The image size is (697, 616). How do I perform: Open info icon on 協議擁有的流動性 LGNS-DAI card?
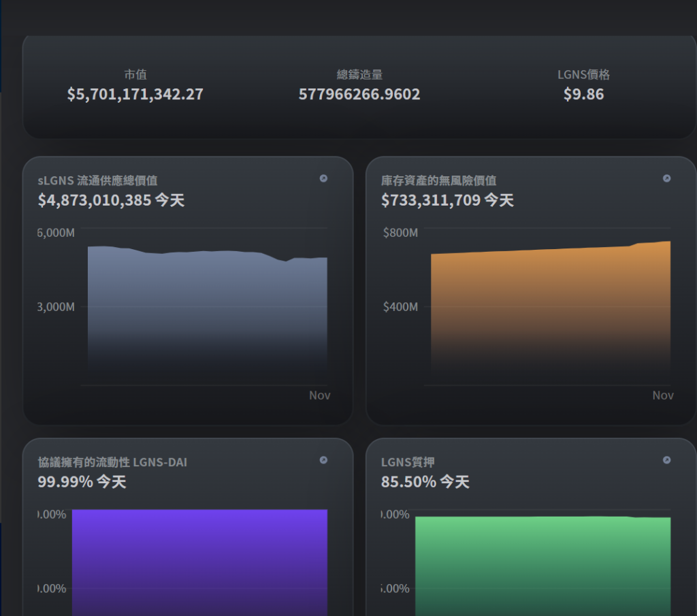pos(323,460)
